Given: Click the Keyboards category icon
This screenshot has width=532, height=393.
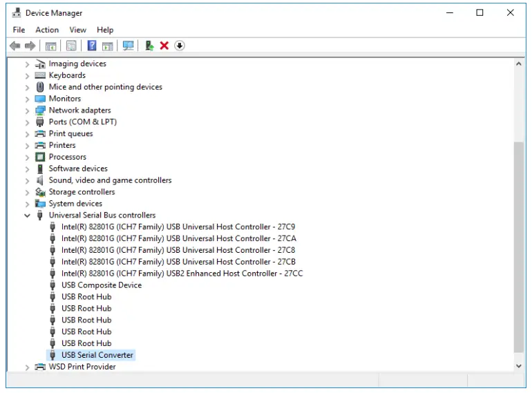Looking at the screenshot, I should click(40, 75).
